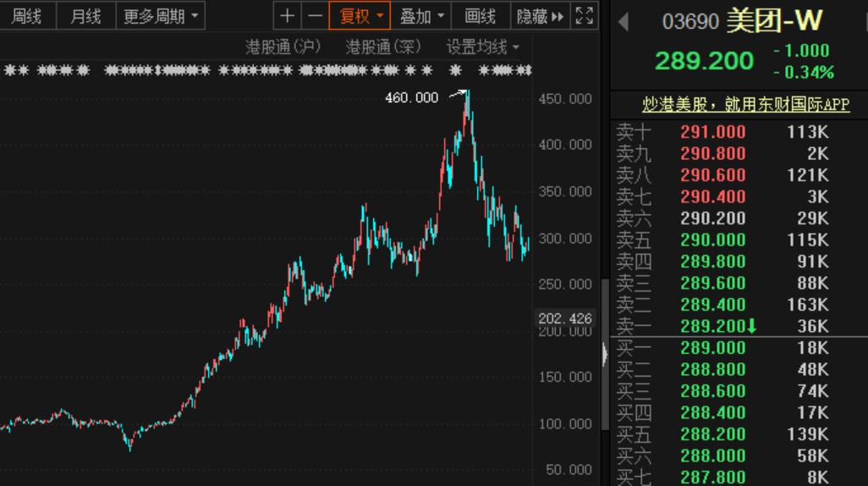Select 卖六 price 290.200
The height and width of the screenshot is (486, 868).
713,218
